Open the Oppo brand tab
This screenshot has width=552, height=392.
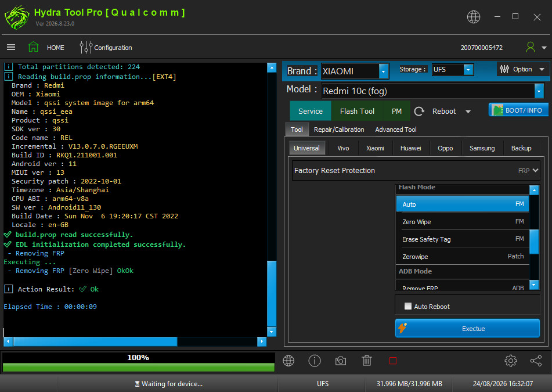pyautogui.click(x=445, y=148)
